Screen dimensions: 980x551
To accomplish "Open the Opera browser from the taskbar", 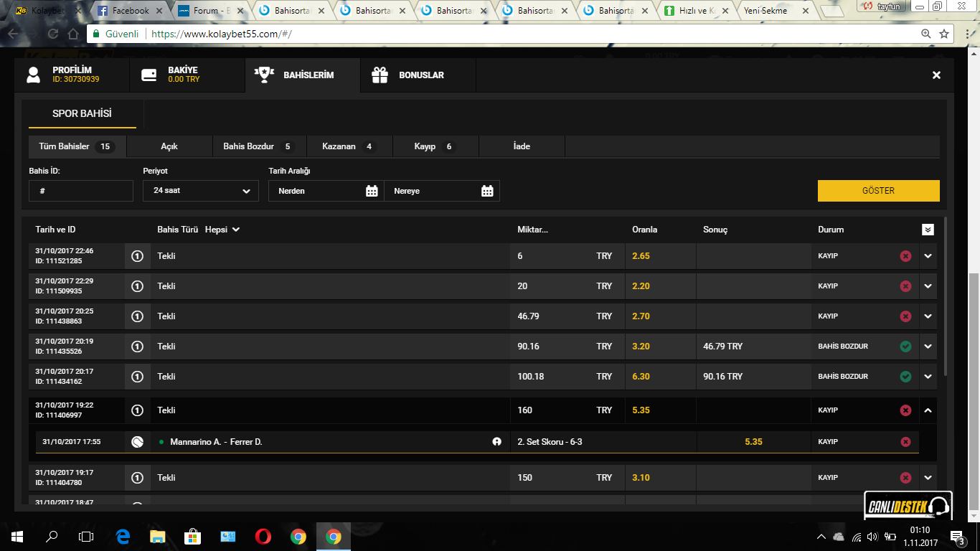I will [x=263, y=536].
